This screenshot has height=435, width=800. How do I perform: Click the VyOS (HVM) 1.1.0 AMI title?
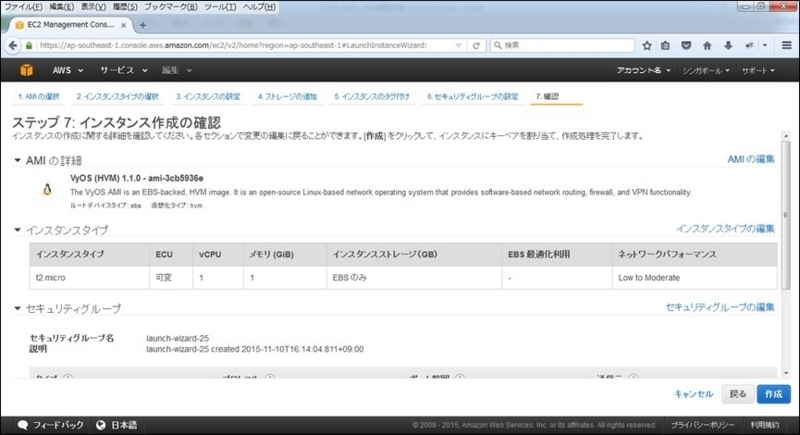137,178
